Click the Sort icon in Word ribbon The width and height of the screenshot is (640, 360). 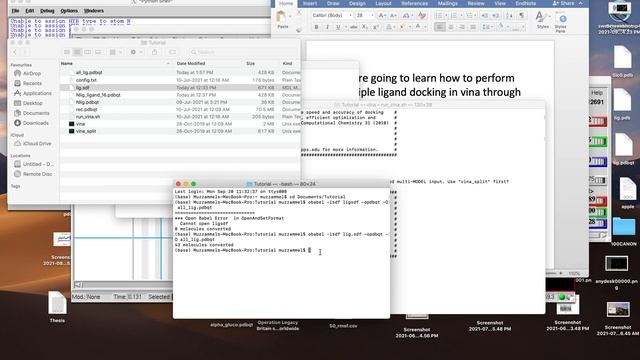click(509, 16)
